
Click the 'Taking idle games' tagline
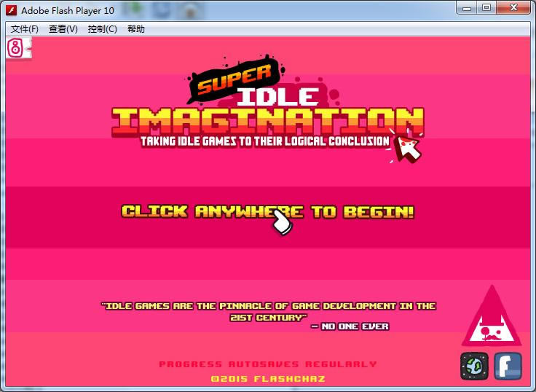click(x=265, y=141)
